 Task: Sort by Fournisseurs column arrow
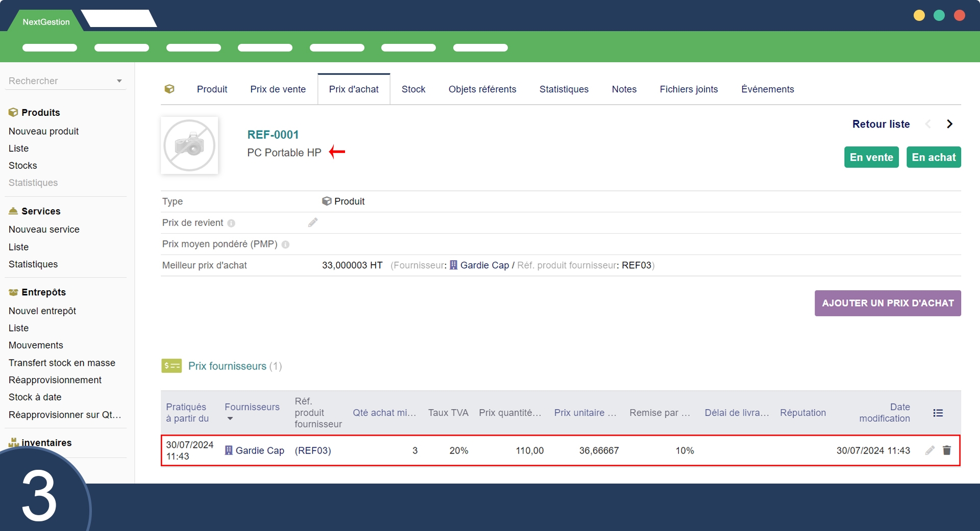click(x=230, y=419)
